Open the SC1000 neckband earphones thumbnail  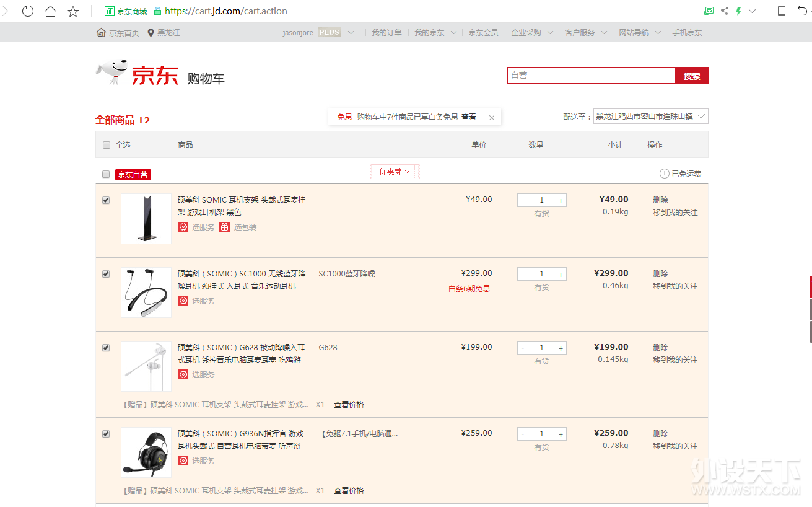(146, 293)
